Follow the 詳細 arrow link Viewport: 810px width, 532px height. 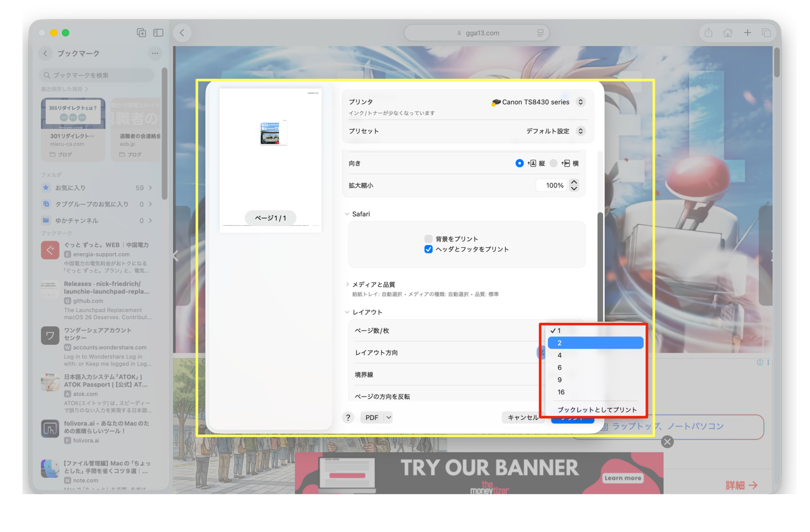pyautogui.click(x=741, y=485)
